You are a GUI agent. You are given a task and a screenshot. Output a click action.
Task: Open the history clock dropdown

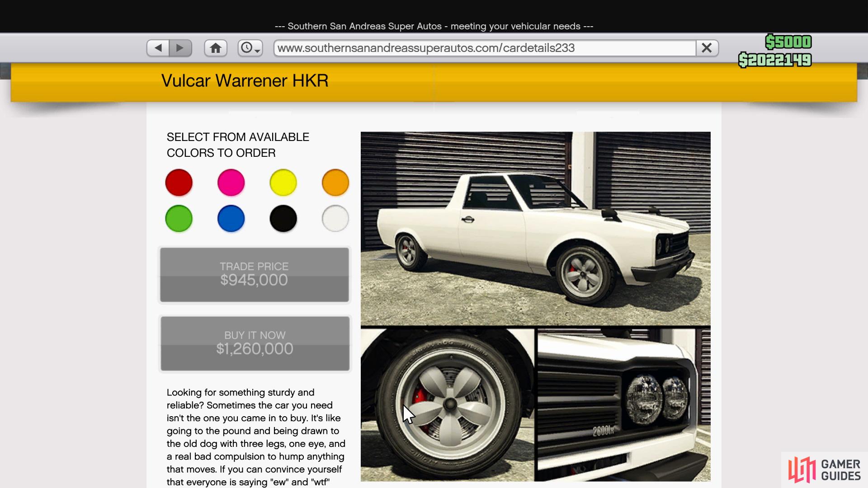coord(250,48)
